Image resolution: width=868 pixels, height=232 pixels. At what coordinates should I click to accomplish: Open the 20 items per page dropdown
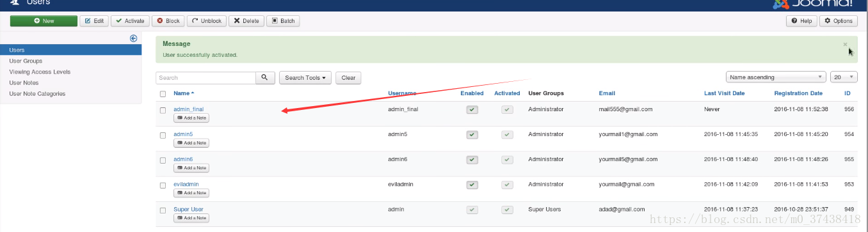pos(844,77)
